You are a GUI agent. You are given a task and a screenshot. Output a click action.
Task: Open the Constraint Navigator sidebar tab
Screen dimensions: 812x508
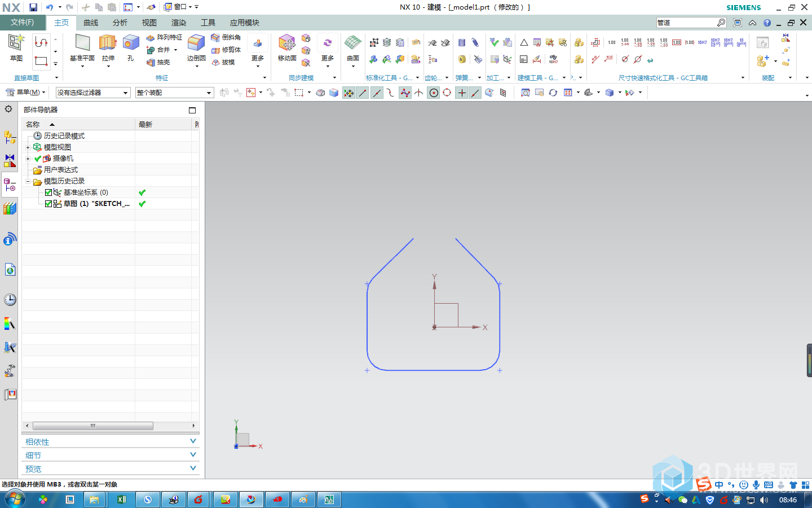[10, 161]
